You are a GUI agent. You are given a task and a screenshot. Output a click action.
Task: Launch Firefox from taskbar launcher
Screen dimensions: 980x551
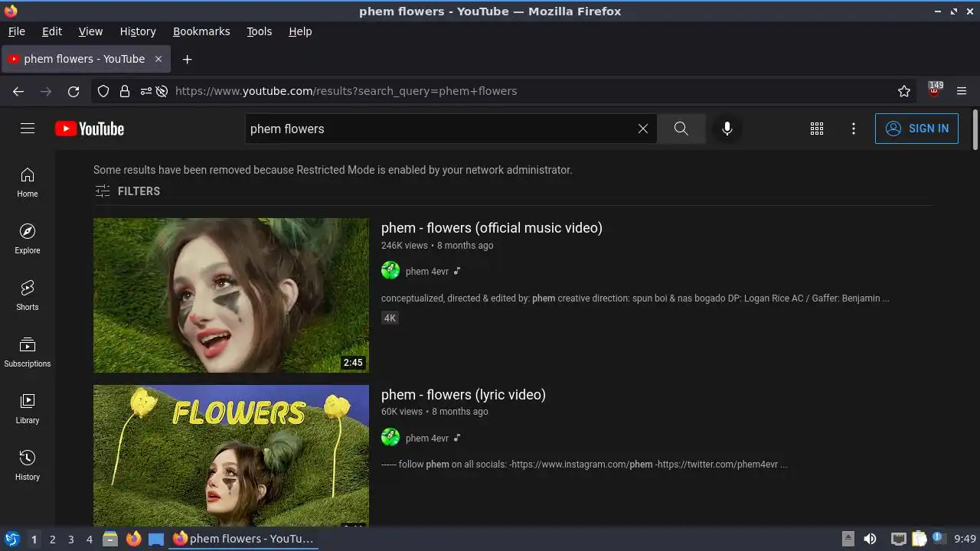click(x=133, y=539)
